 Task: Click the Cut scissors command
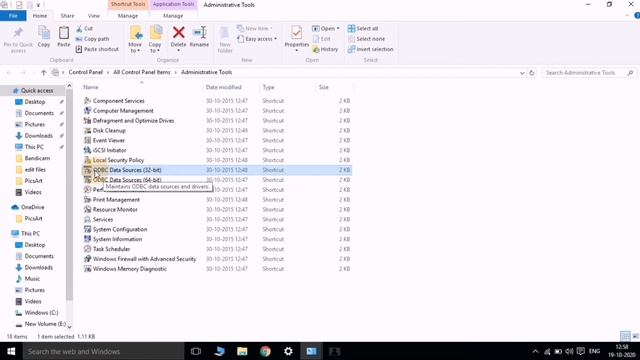[84, 29]
